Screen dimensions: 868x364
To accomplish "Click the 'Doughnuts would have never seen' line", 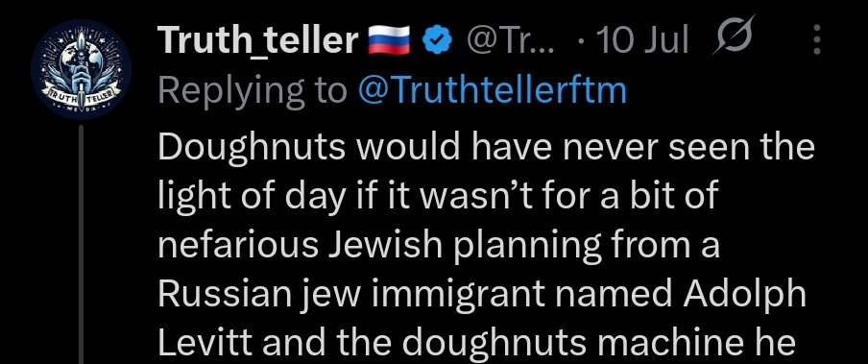I will pyautogui.click(x=486, y=147).
